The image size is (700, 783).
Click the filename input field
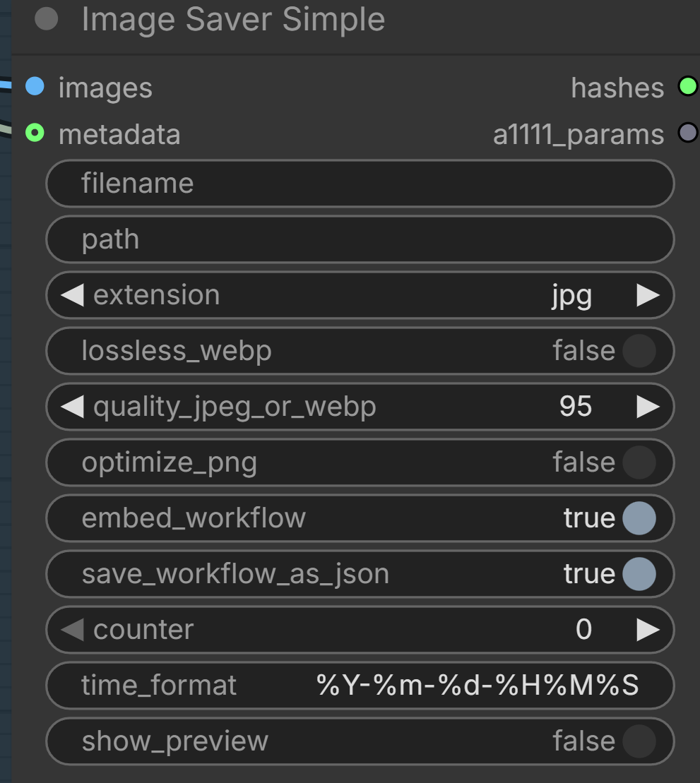(x=360, y=184)
